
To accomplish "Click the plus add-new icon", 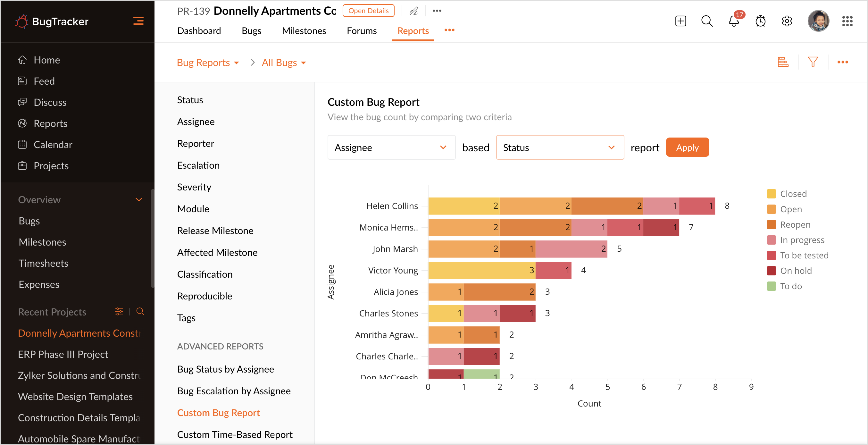I will (680, 21).
